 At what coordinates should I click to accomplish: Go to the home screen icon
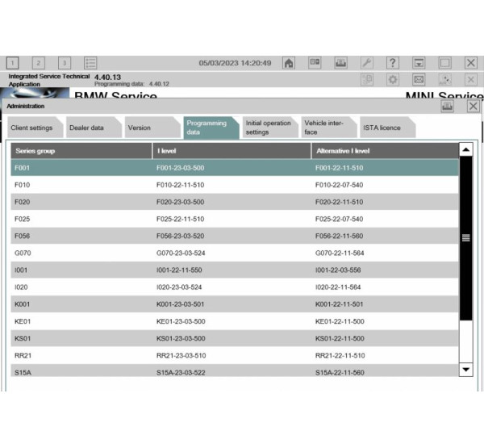289,63
